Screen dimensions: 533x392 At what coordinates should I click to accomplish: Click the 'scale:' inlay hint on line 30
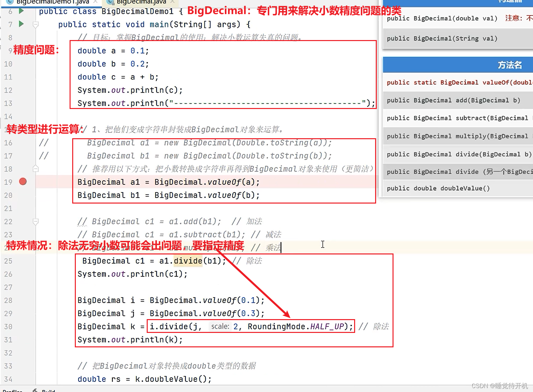[x=220, y=326]
